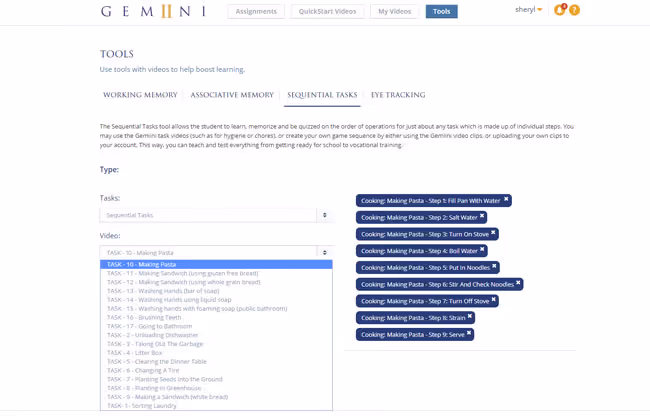Open the notifications bell icon
Image resolution: width=650 pixels, height=416 pixels.
tap(559, 10)
